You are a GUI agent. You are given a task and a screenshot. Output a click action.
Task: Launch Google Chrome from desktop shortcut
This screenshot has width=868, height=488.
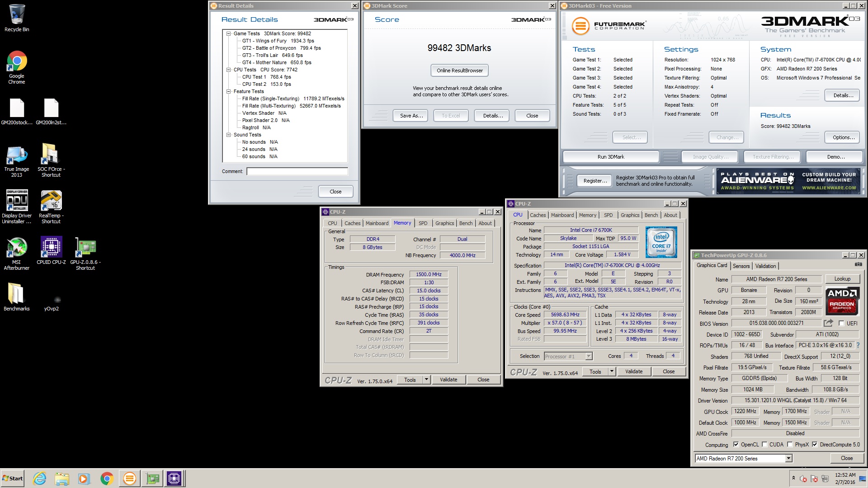tap(17, 67)
